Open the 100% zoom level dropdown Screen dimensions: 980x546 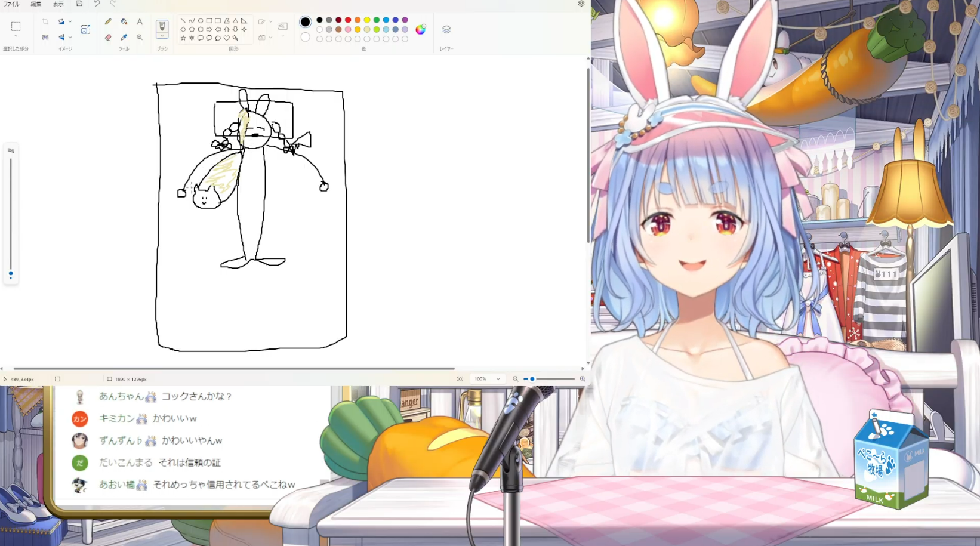pos(487,379)
